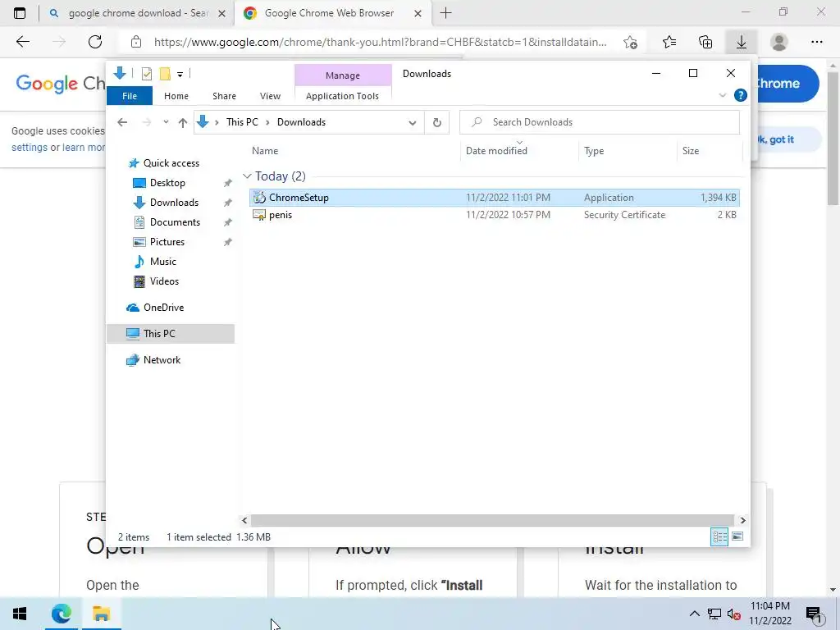Sort by Name column header
The width and height of the screenshot is (840, 630).
click(x=354, y=151)
